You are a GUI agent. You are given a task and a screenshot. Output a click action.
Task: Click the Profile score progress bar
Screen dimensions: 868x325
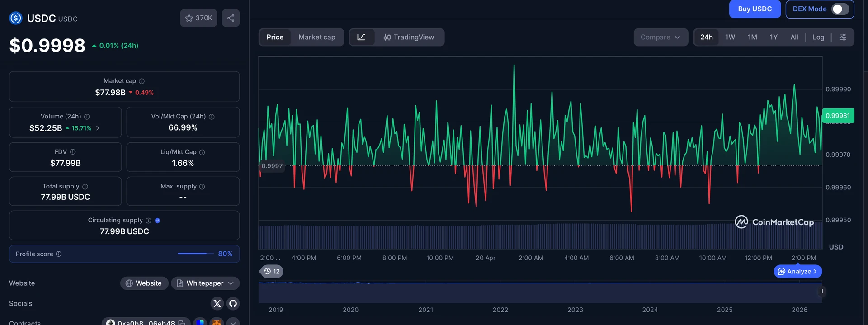pyautogui.click(x=195, y=254)
